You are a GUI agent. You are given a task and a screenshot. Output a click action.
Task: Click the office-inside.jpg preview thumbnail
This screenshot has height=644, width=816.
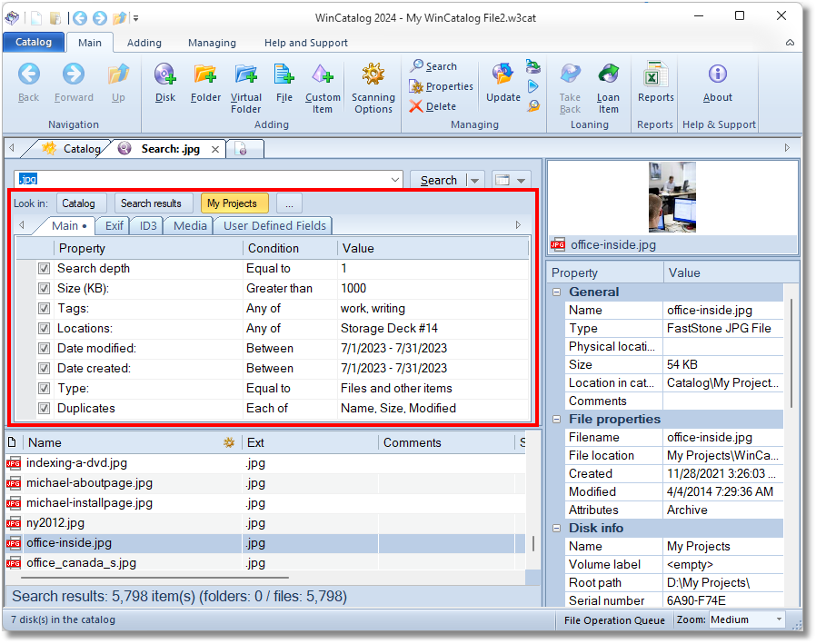(x=672, y=197)
